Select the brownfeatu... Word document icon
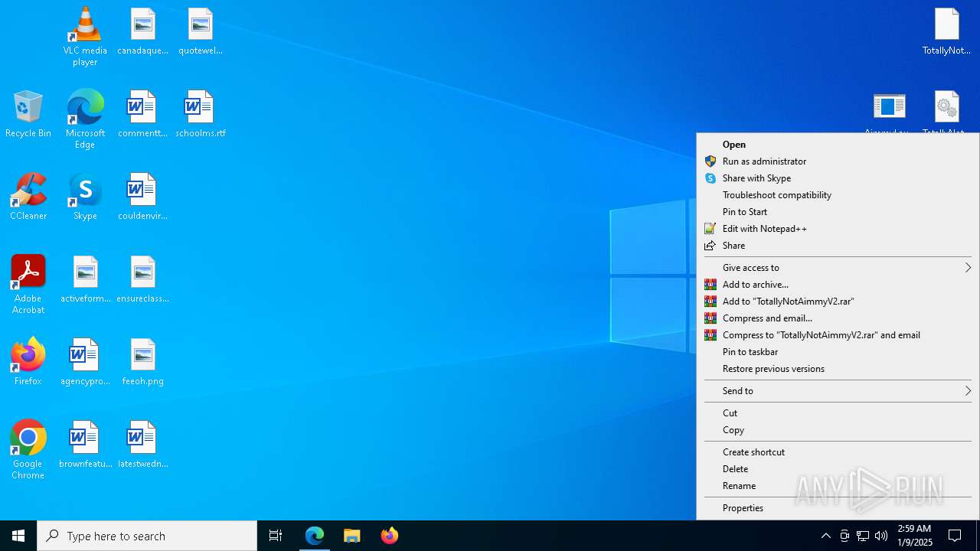The width and height of the screenshot is (980, 551). point(85,445)
